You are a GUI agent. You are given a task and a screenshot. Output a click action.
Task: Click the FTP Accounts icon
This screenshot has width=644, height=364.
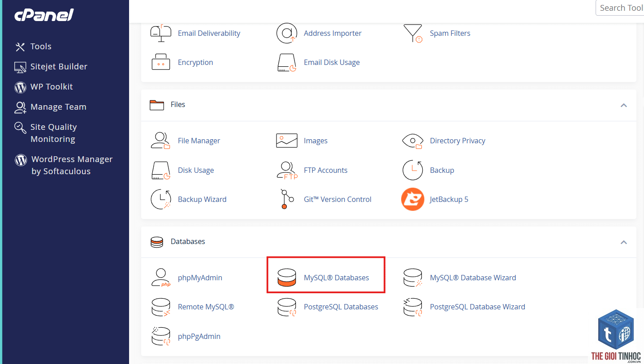click(287, 170)
